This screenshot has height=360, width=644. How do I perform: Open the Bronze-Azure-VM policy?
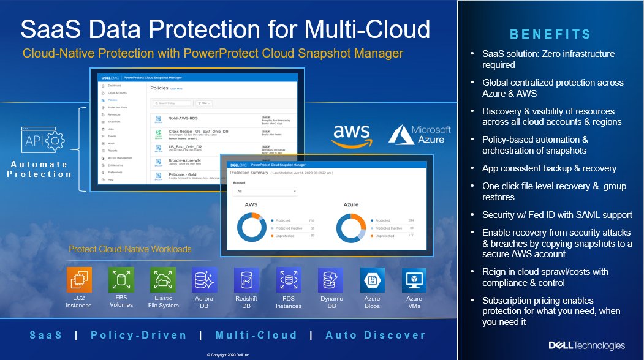[x=185, y=160]
